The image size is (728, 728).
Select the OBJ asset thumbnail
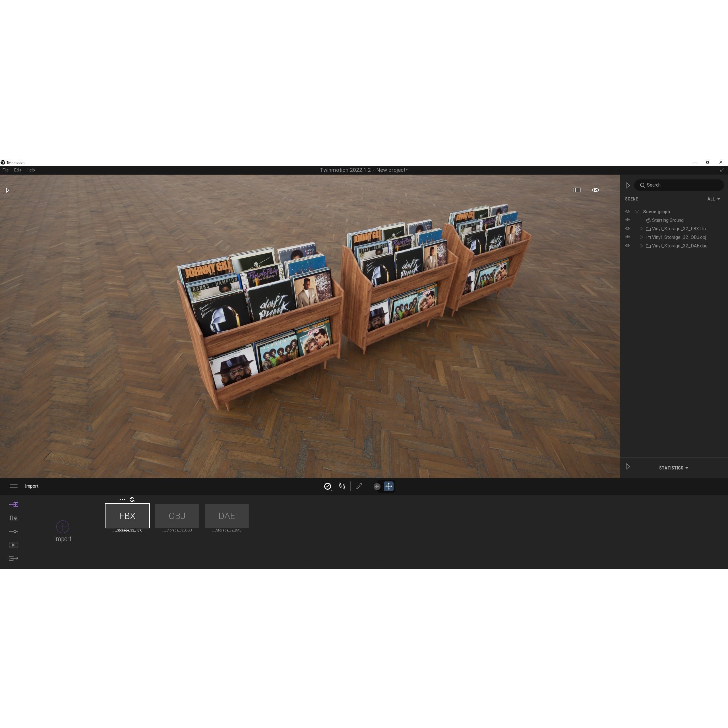click(x=177, y=516)
